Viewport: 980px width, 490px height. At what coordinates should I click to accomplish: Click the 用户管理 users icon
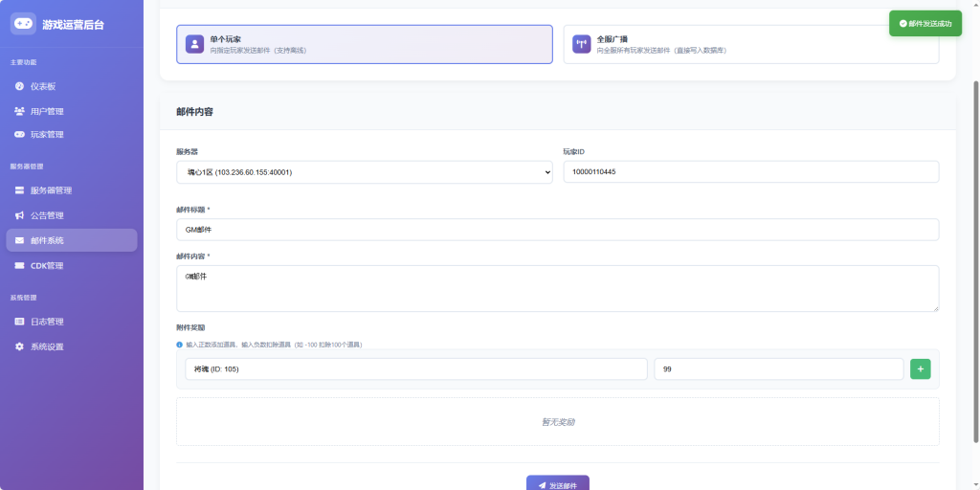coord(19,111)
